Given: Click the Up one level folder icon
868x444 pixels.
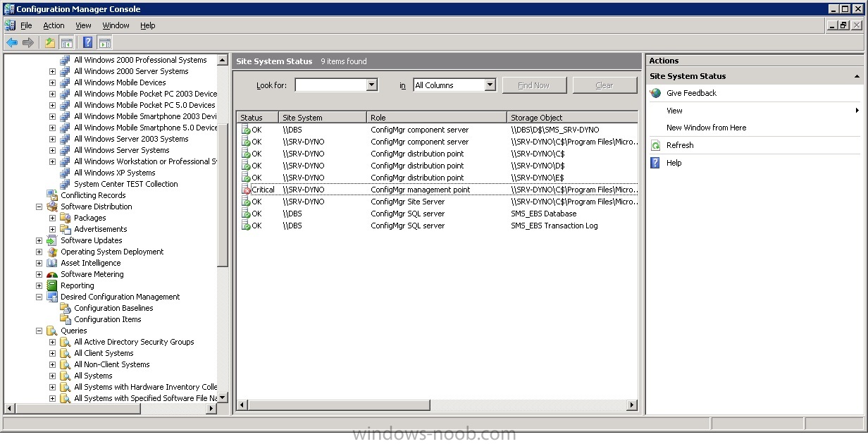Looking at the screenshot, I should (50, 42).
